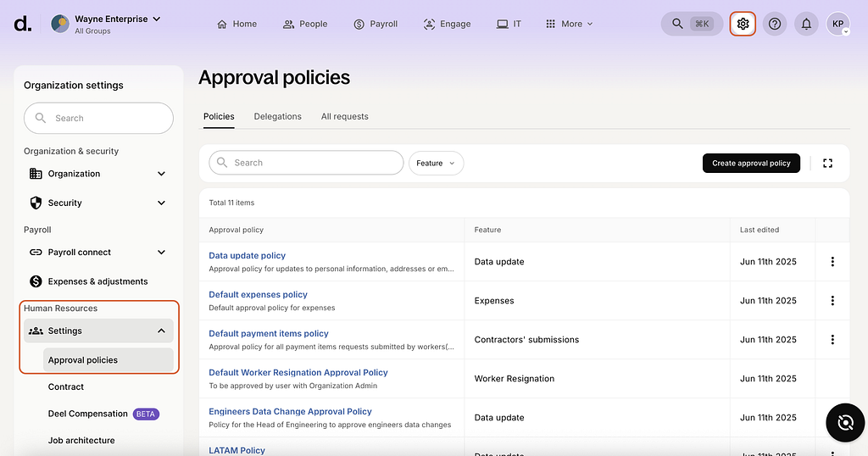This screenshot has width=868, height=456.
Task: Click the Wayne Enterprise organization avatar
Action: tap(60, 24)
